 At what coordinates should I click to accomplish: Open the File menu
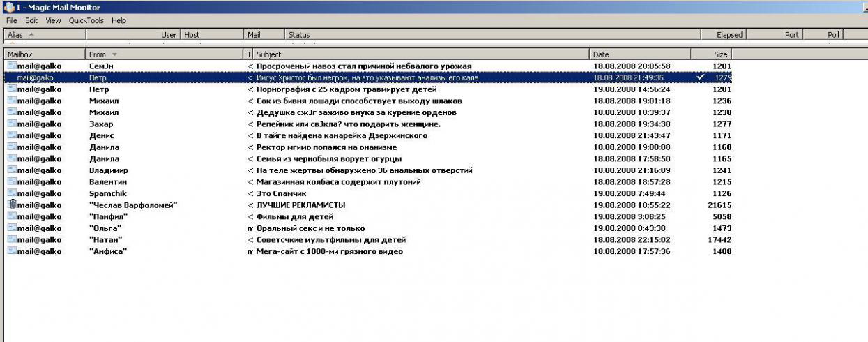point(11,20)
